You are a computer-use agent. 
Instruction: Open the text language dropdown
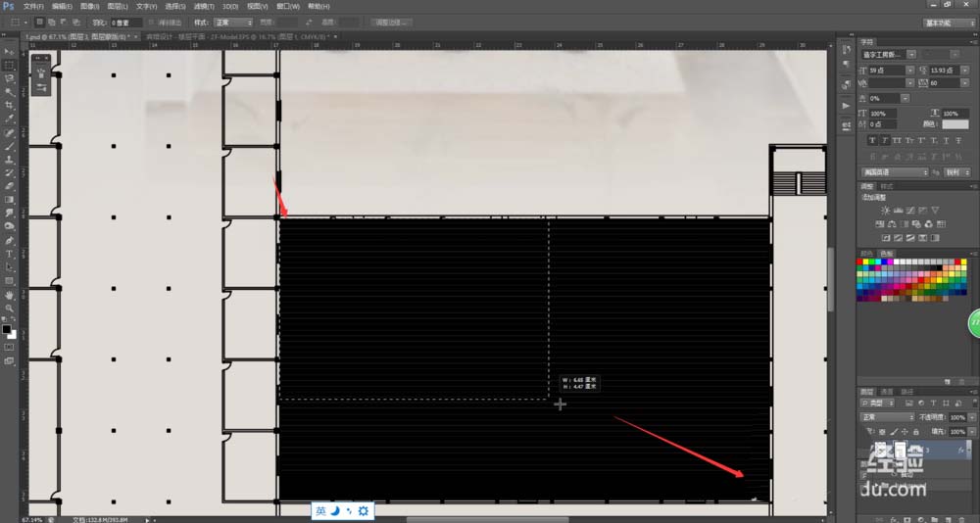point(895,172)
